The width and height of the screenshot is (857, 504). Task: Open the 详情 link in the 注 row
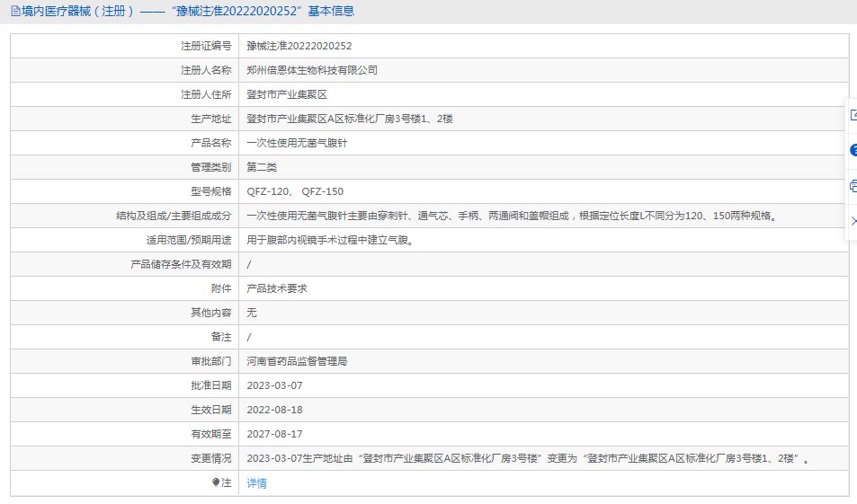click(256, 483)
